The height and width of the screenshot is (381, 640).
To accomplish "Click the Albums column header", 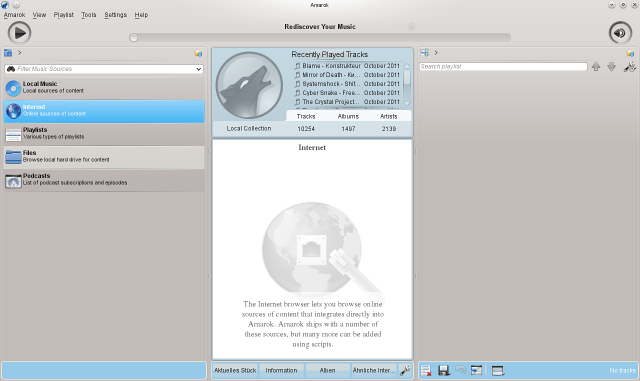I will coord(348,116).
